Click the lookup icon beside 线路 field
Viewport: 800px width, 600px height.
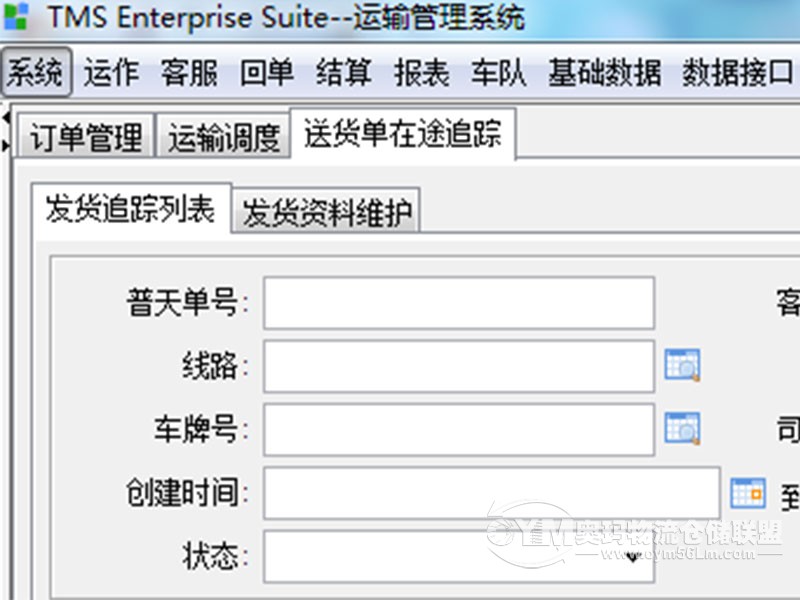pyautogui.click(x=682, y=365)
